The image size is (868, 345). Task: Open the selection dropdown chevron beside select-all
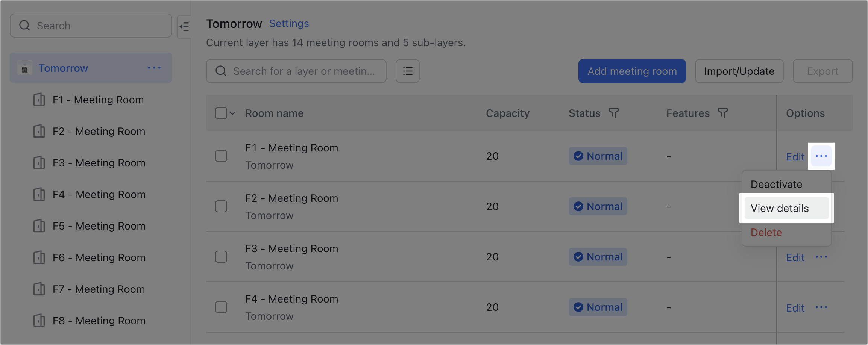[x=232, y=113]
